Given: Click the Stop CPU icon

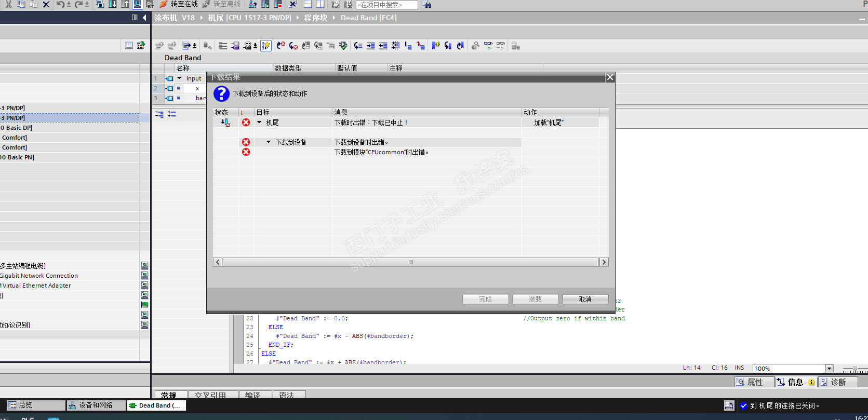Looking at the screenshot, I should (278, 4).
